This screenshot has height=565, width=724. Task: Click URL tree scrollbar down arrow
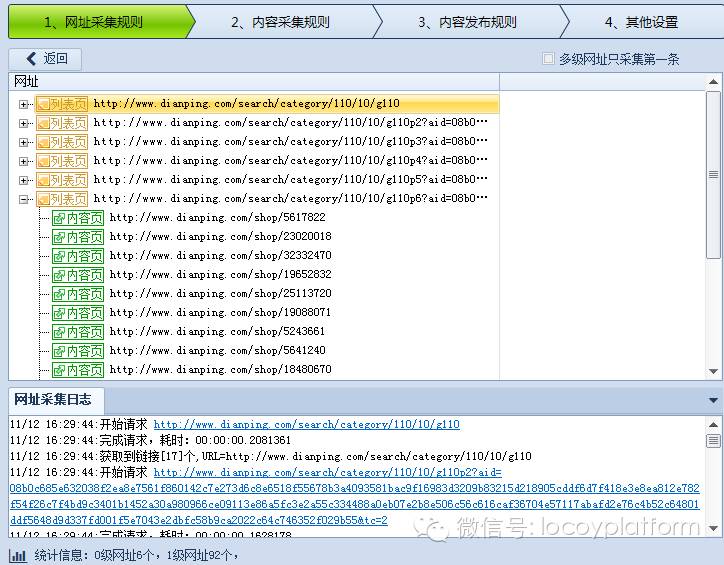coord(713,371)
